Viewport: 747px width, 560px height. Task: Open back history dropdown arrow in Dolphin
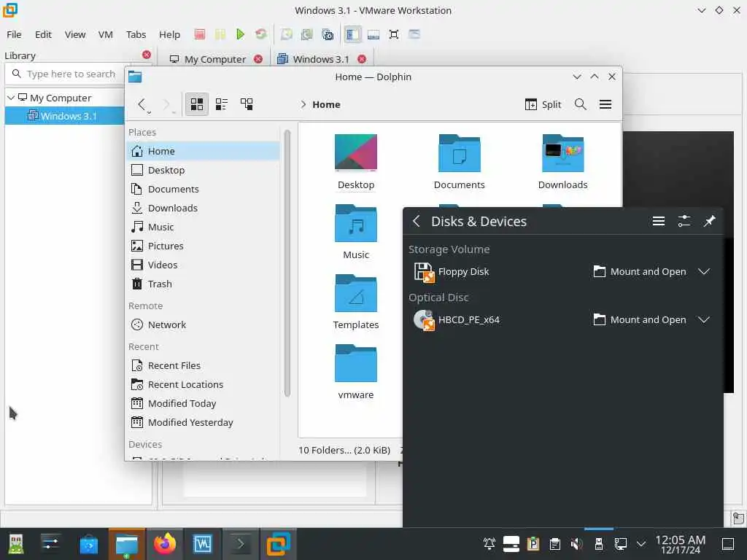tap(149, 112)
